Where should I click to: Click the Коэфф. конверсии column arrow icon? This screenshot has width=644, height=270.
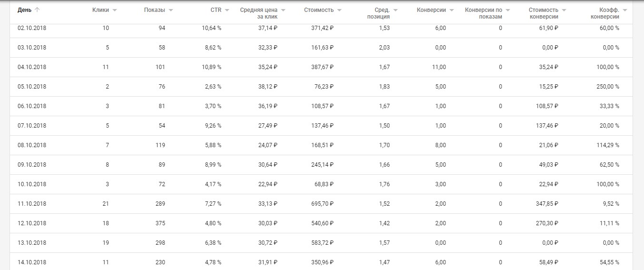point(625,10)
